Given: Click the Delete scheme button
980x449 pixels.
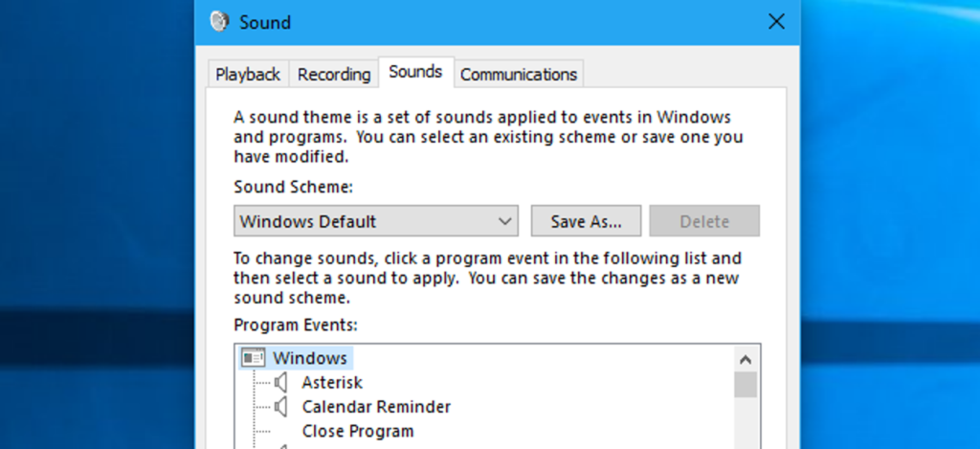Looking at the screenshot, I should pyautogui.click(x=704, y=221).
